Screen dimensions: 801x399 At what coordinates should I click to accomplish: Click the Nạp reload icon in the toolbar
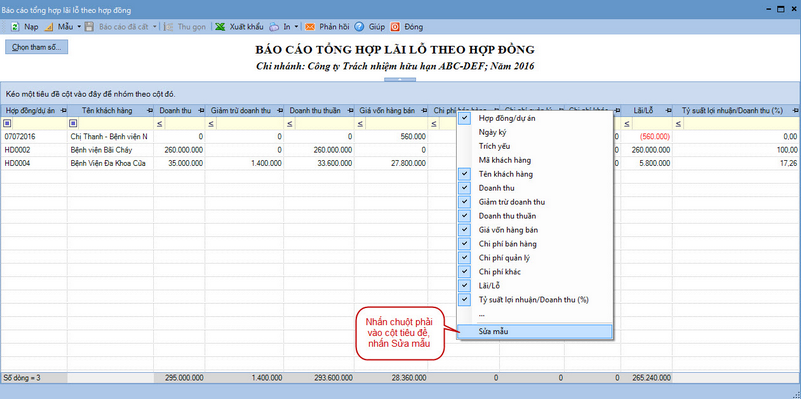coord(15,27)
